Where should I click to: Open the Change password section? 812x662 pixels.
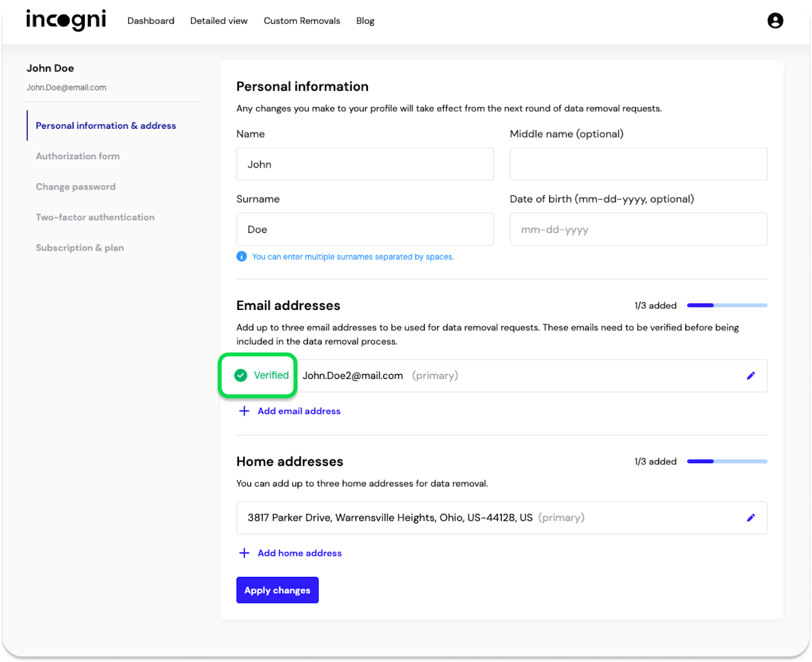[x=76, y=187]
